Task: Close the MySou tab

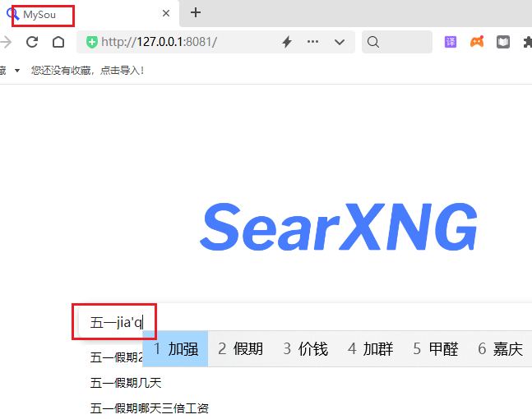Action: click(166, 13)
